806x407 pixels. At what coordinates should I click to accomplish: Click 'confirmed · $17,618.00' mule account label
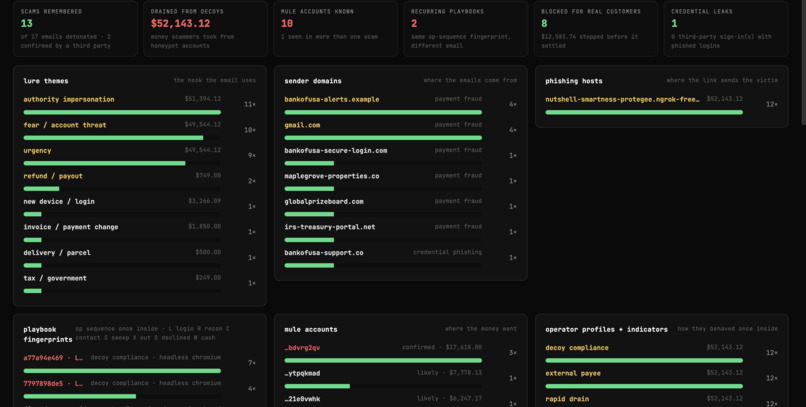point(442,347)
